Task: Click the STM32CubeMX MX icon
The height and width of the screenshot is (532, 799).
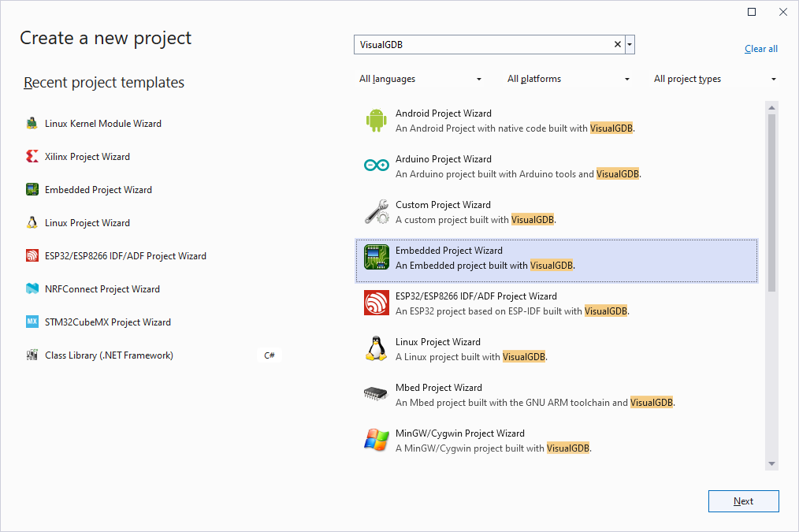Action: tap(32, 322)
